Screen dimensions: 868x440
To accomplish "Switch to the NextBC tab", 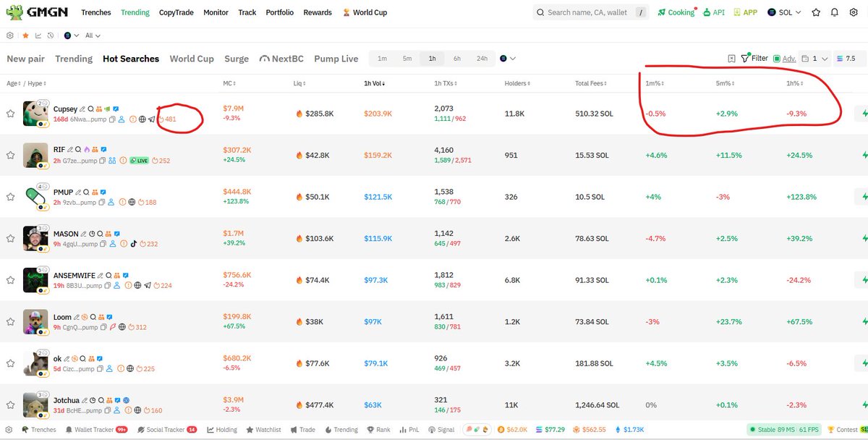I will [283, 59].
